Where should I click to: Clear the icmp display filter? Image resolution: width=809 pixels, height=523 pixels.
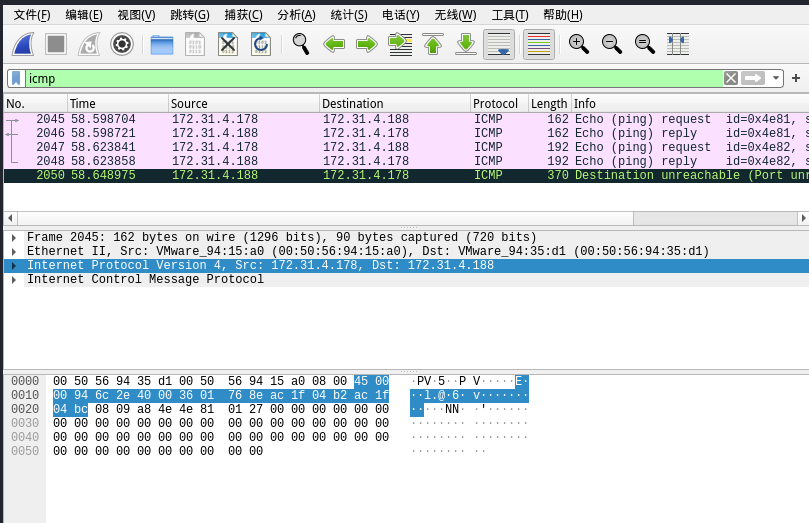[x=731, y=78]
